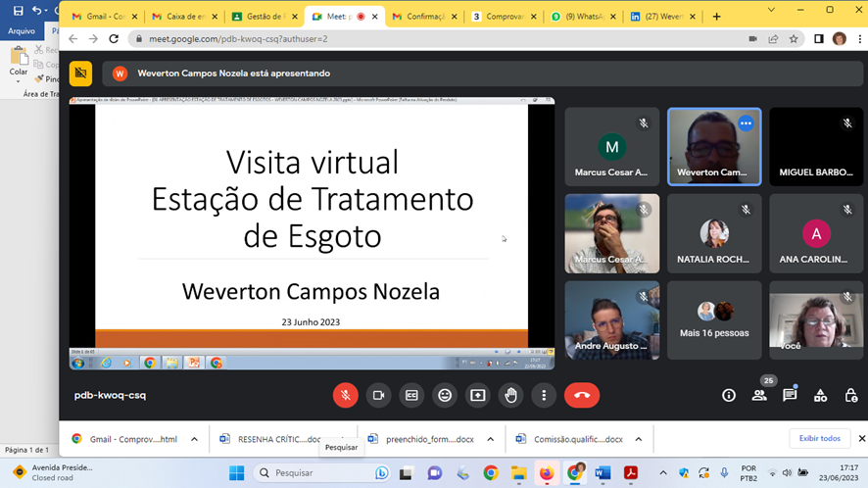
Task: Open the tab search dropdown arrow
Action: tap(771, 10)
